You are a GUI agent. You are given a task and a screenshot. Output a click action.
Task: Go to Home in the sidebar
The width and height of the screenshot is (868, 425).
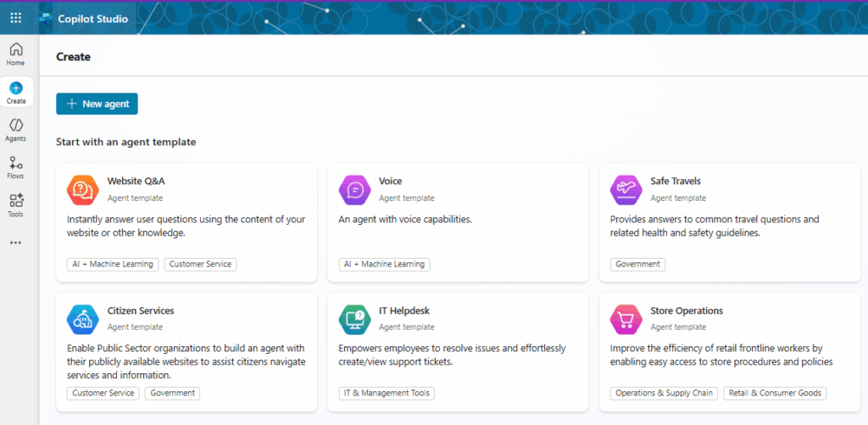(15, 54)
